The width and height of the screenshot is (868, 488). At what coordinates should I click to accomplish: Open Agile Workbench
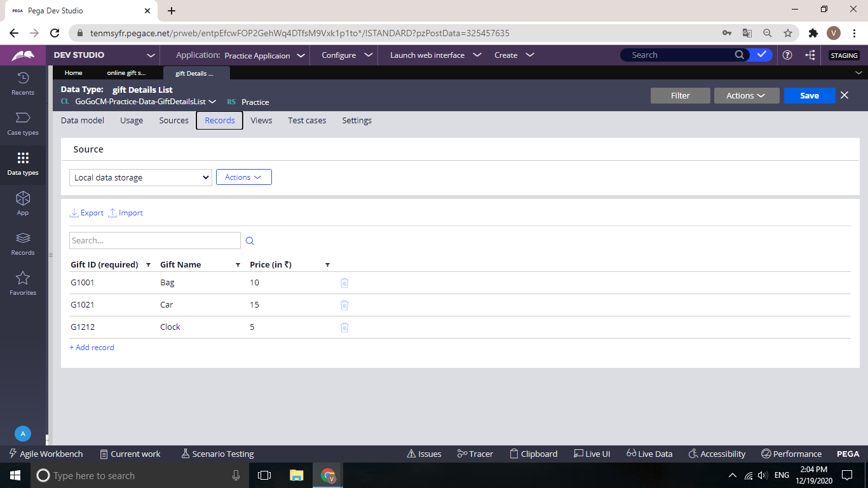click(46, 454)
